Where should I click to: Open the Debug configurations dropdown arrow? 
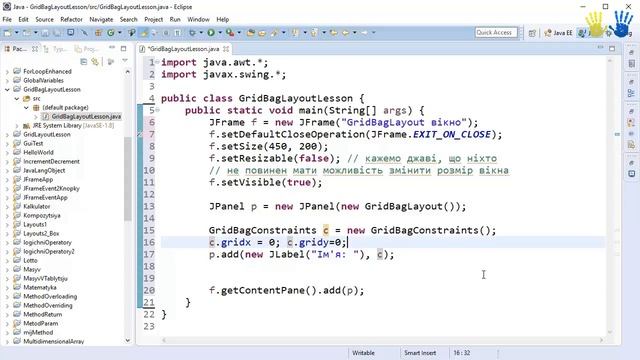click(201, 33)
